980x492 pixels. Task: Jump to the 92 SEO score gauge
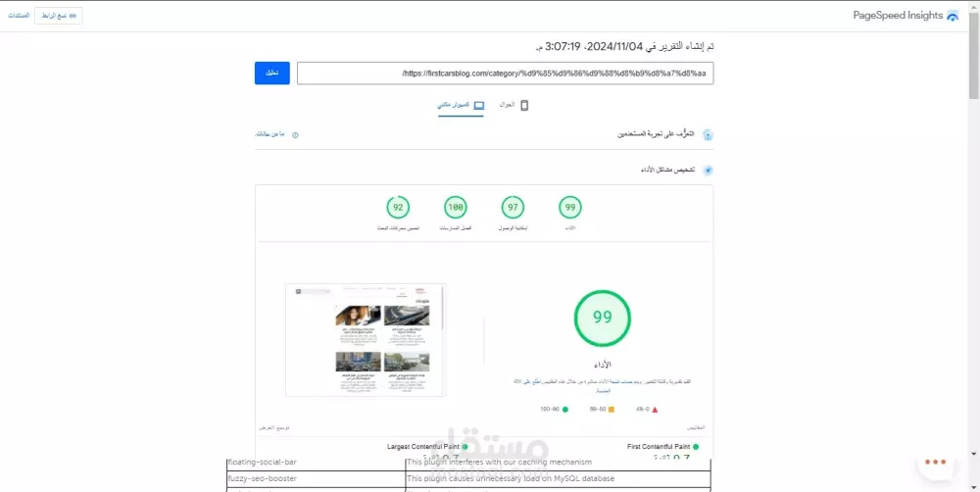point(398,208)
